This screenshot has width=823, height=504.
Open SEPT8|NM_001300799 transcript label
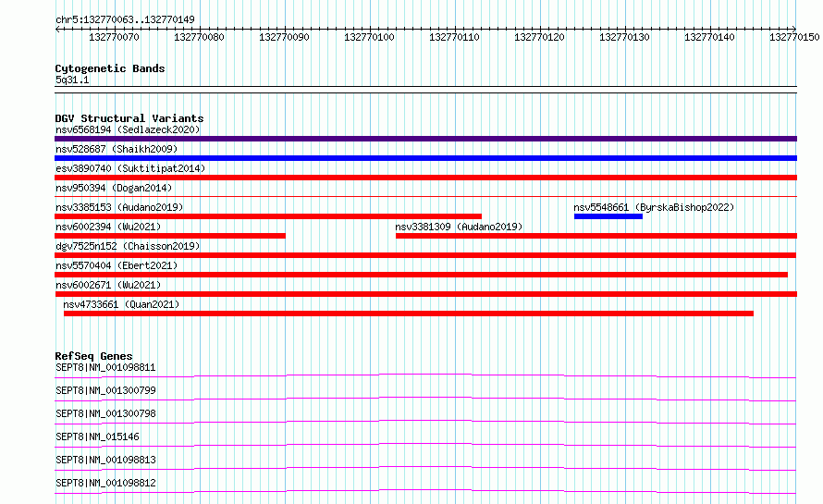[x=105, y=390]
